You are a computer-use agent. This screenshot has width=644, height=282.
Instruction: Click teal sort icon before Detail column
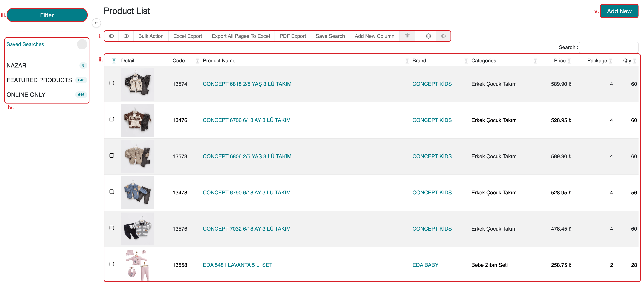(114, 61)
